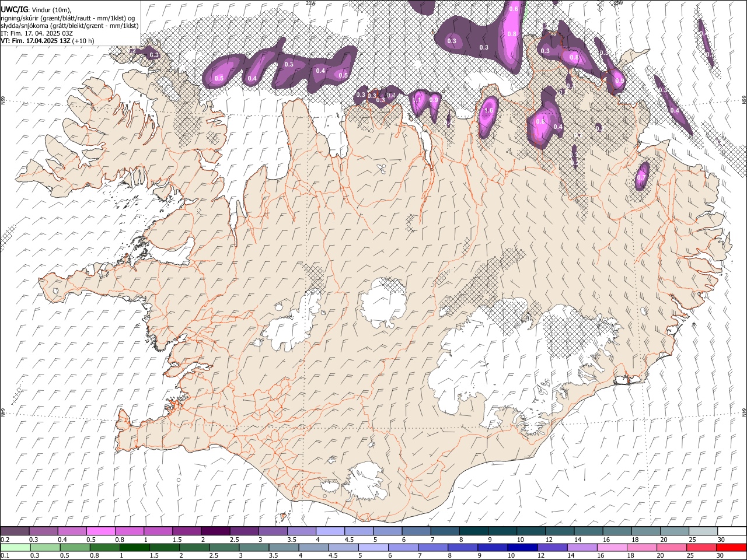
Task: Click the navy blue swatch above the 10 label
Action: (x=522, y=547)
